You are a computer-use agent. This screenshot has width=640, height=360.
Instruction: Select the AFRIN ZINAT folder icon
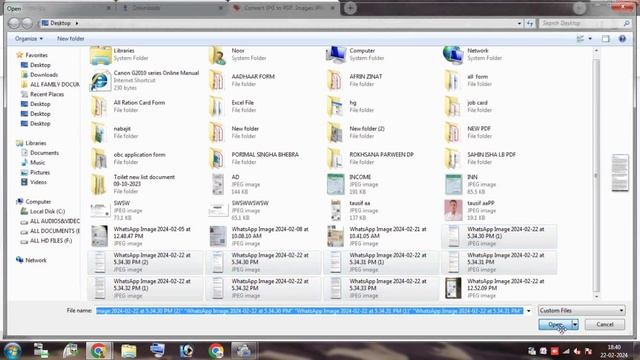click(335, 80)
